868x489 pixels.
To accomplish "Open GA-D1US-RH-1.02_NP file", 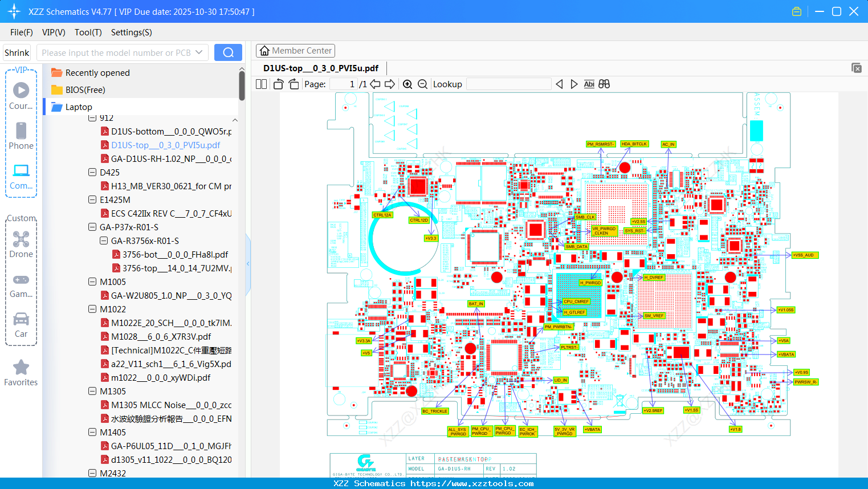I will point(166,158).
